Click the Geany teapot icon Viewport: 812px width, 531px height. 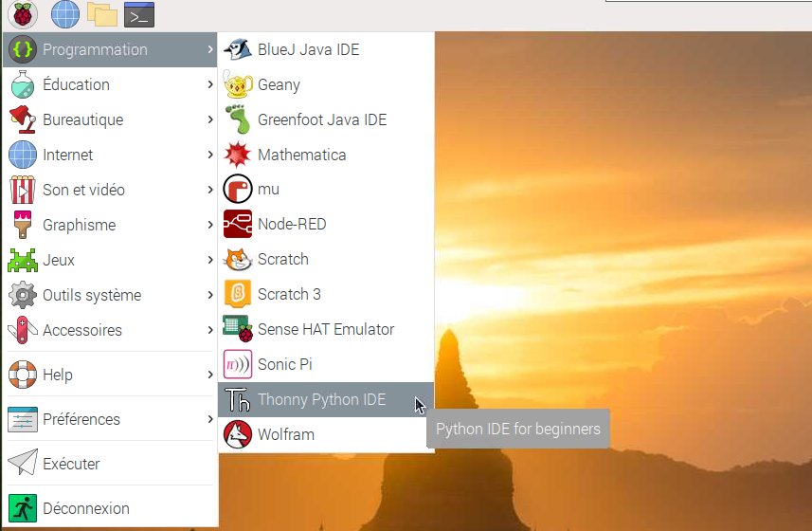click(x=237, y=84)
